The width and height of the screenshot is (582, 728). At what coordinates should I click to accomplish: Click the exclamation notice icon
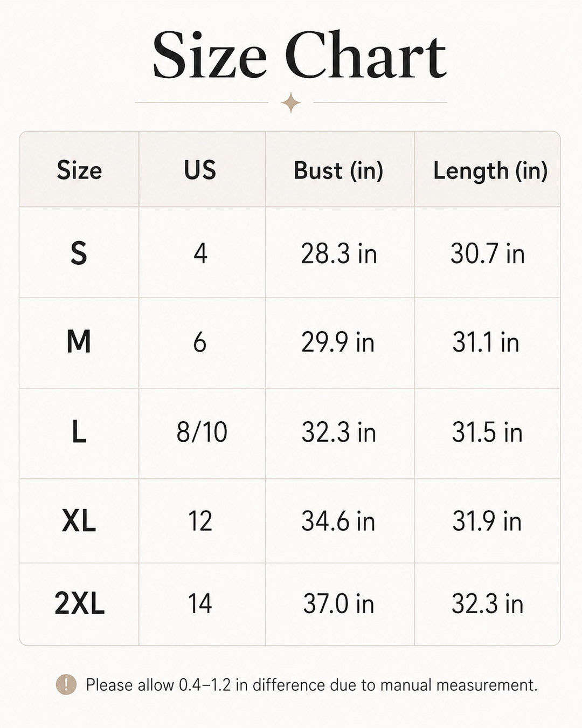66,684
